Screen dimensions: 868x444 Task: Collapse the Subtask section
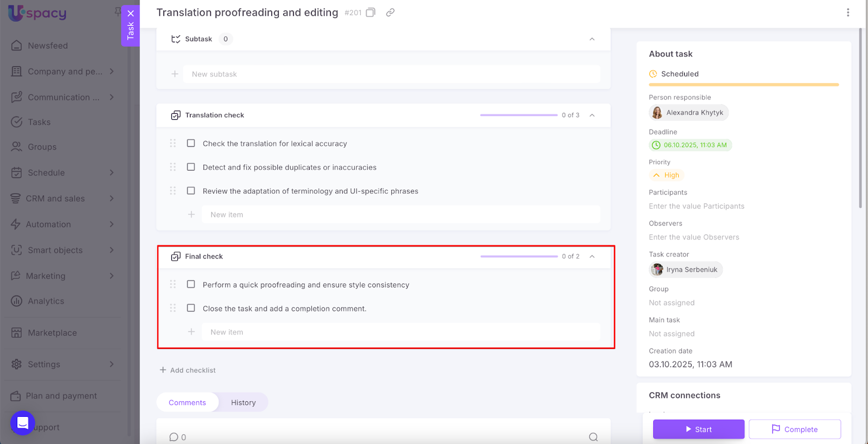[592, 39]
